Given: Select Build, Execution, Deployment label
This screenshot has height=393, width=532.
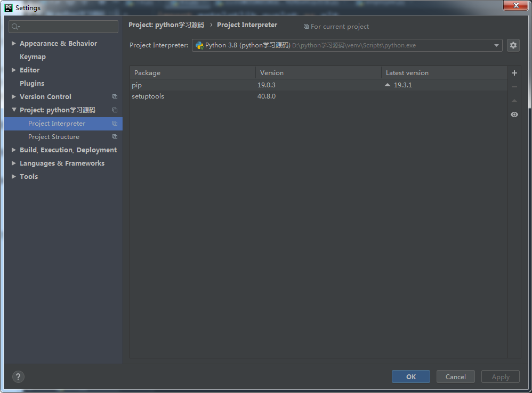Looking at the screenshot, I should tap(68, 150).
